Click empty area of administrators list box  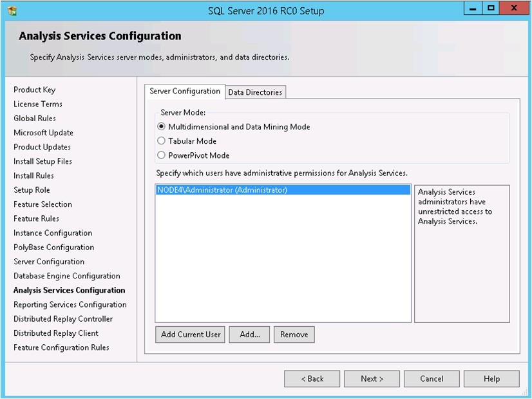(283, 258)
